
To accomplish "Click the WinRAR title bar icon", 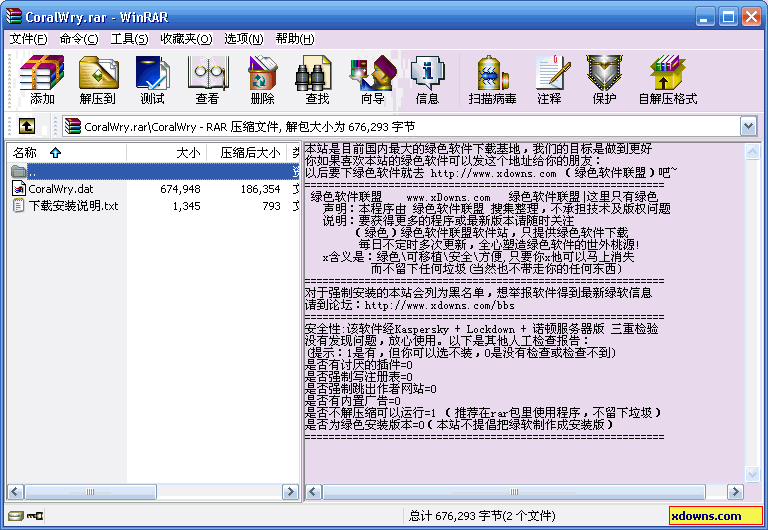I will 14,17.
